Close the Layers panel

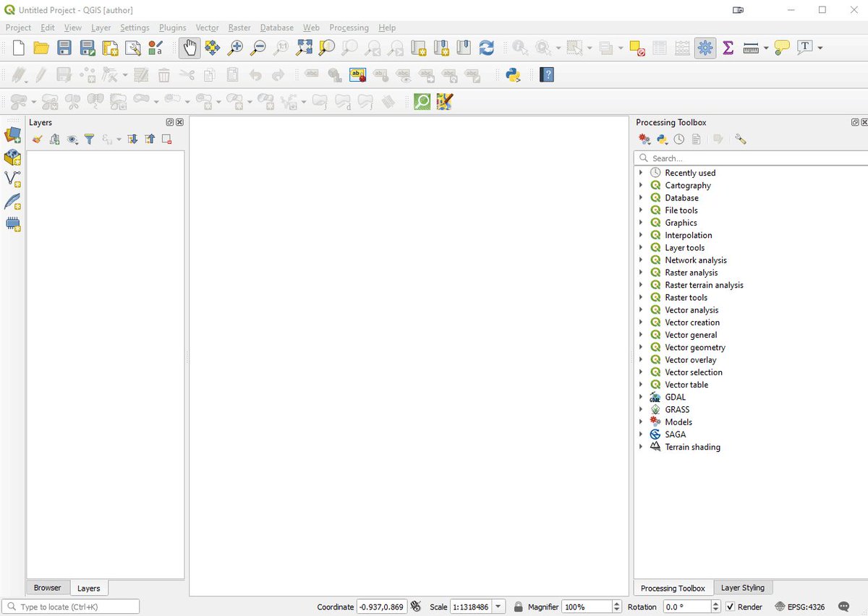180,122
